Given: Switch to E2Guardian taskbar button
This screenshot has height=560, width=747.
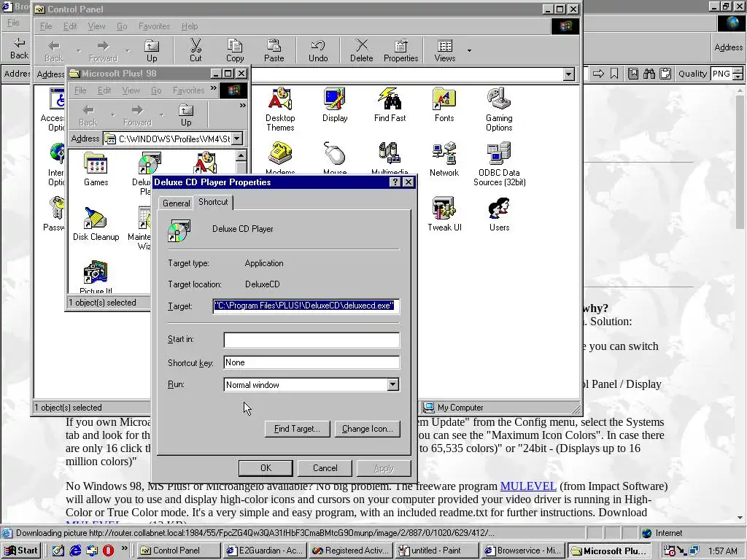Looking at the screenshot, I should [x=266, y=551].
